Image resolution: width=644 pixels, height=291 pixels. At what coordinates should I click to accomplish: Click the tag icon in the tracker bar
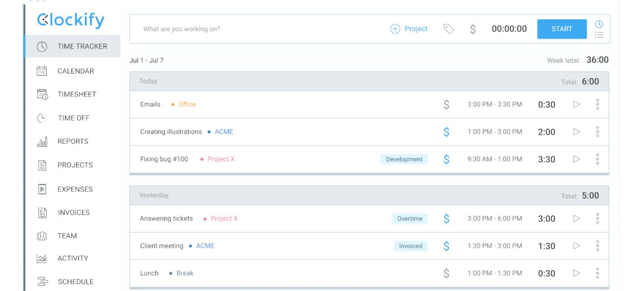pyautogui.click(x=448, y=29)
